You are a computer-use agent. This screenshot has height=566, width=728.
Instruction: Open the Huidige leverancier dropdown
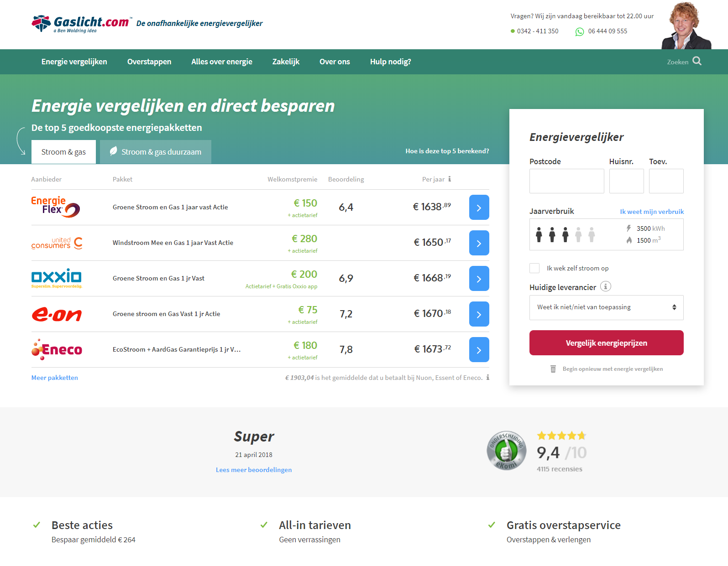pyautogui.click(x=607, y=307)
